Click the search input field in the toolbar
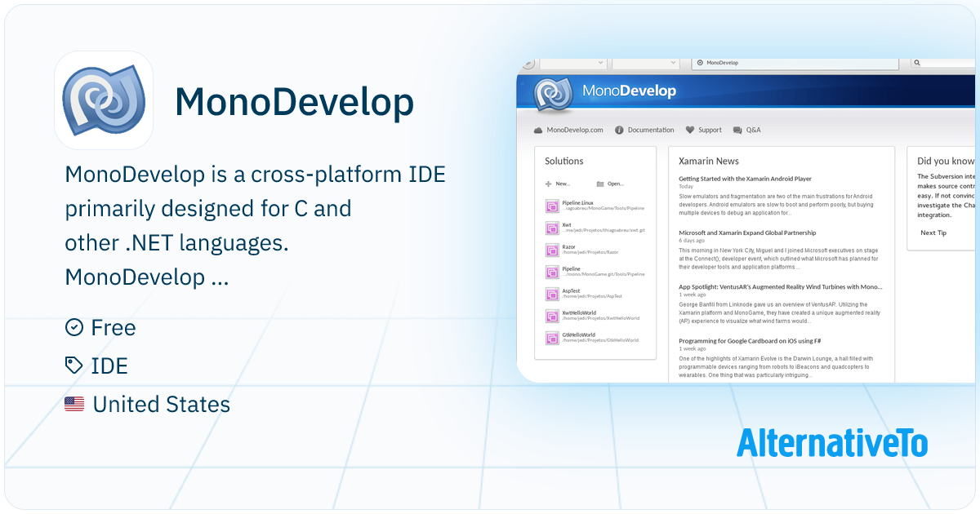This screenshot has width=980, height=514. click(944, 63)
